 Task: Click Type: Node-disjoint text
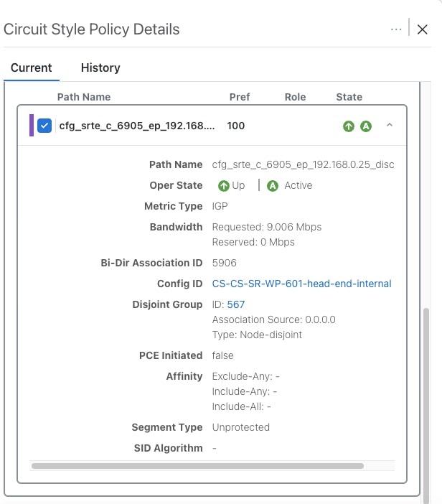[257, 335]
